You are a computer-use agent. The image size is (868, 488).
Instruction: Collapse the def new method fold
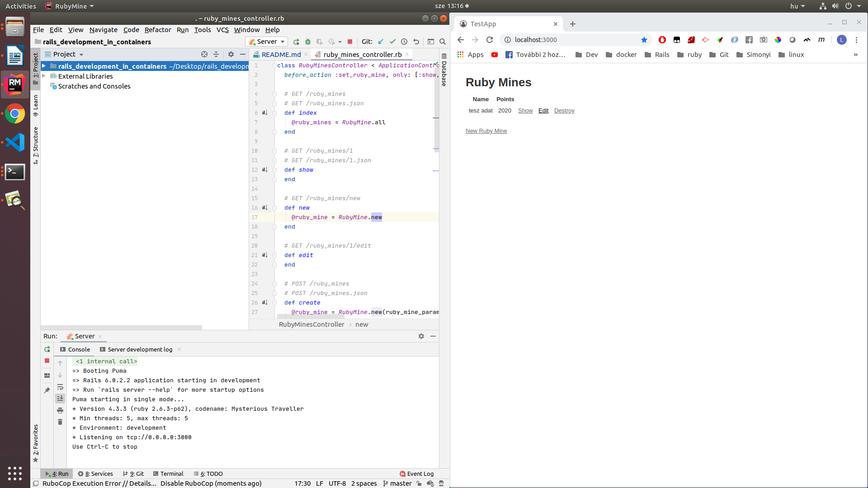tap(274, 208)
